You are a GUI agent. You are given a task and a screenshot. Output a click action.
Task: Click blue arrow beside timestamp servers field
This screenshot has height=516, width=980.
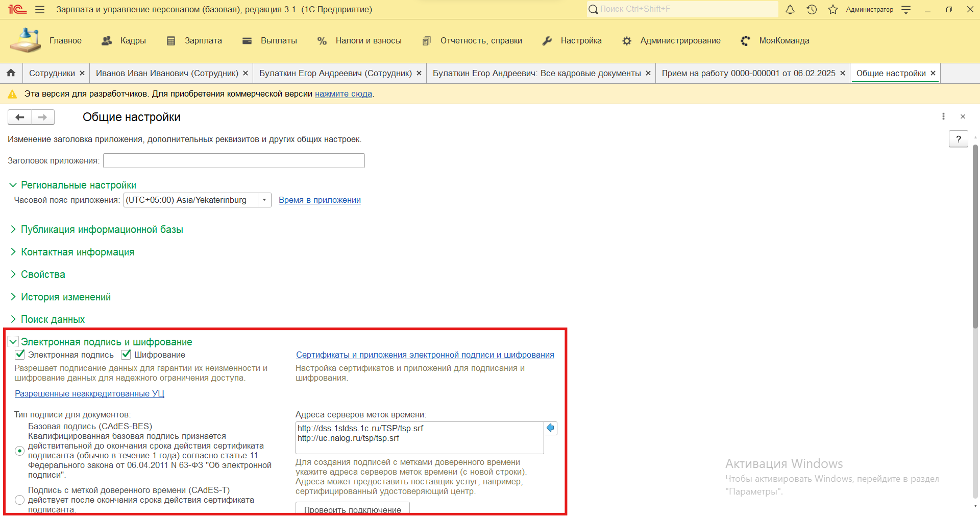[551, 428]
